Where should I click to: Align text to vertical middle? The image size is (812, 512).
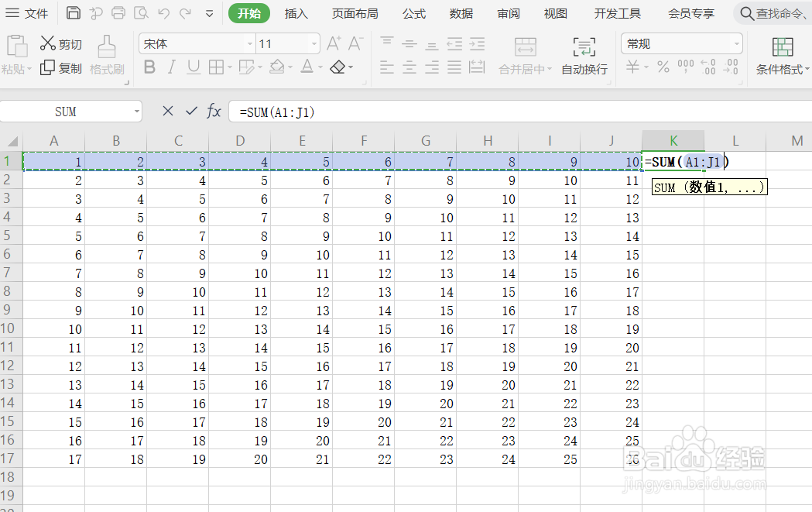pyautogui.click(x=409, y=43)
